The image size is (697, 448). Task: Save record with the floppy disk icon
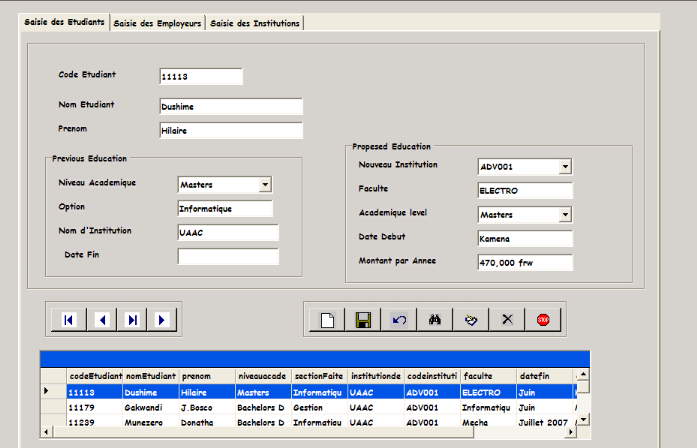pos(363,320)
